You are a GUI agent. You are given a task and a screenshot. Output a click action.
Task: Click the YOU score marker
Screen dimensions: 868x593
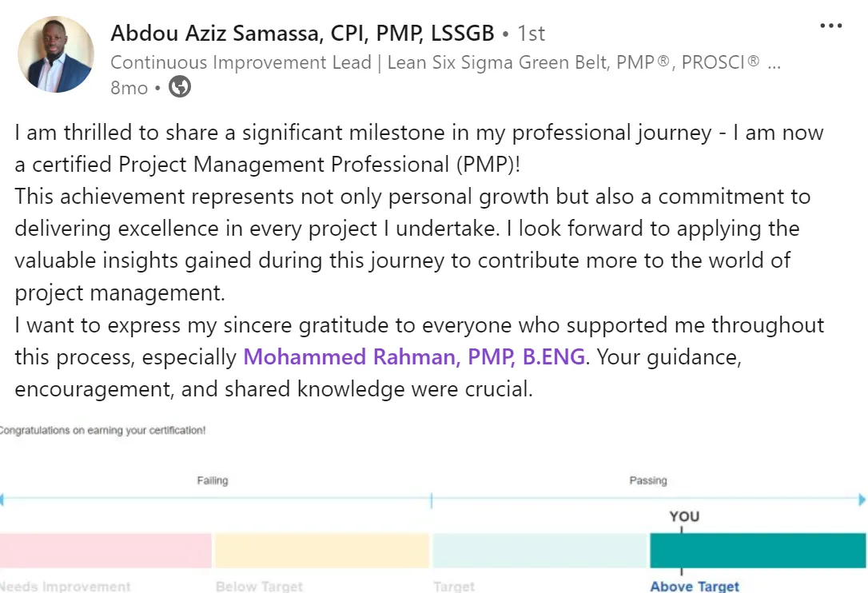click(684, 516)
